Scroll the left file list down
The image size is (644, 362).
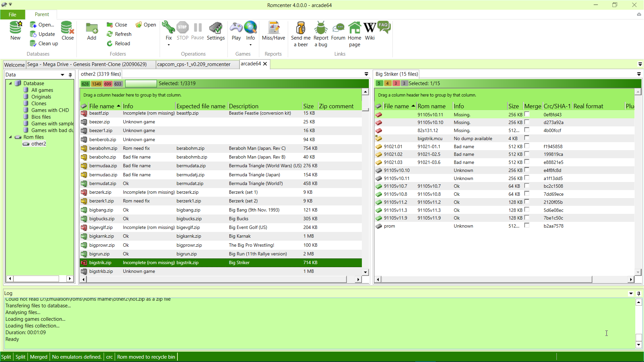point(366,273)
